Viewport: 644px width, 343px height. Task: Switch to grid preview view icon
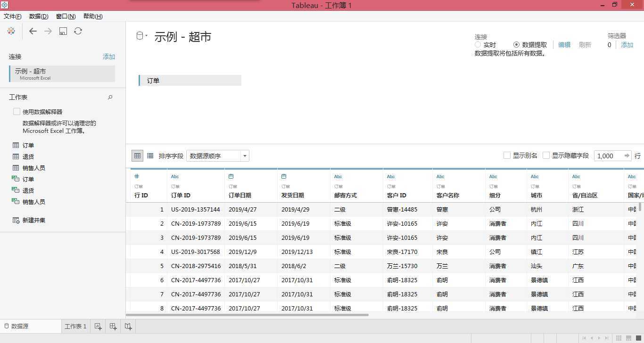tap(137, 155)
